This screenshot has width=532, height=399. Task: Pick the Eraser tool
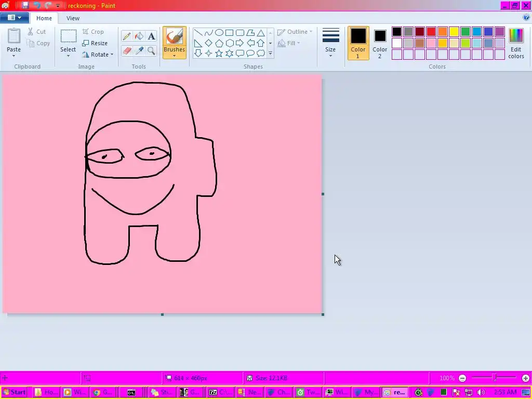point(126,50)
